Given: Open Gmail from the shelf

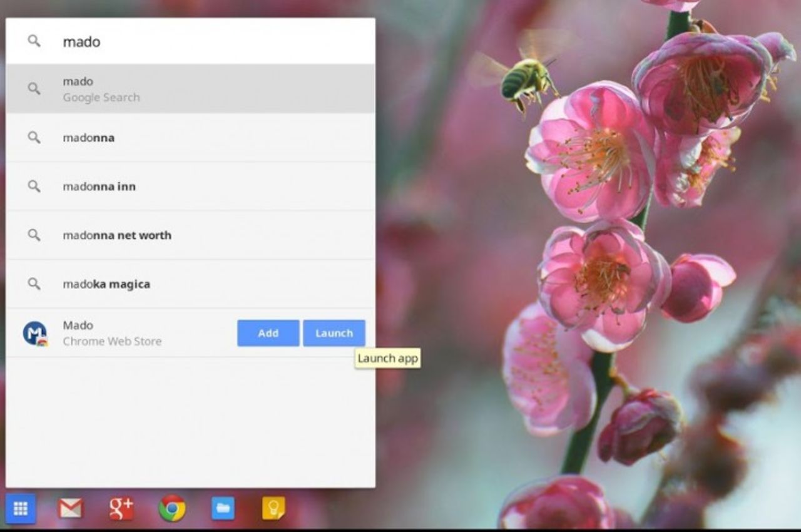Looking at the screenshot, I should [71, 509].
